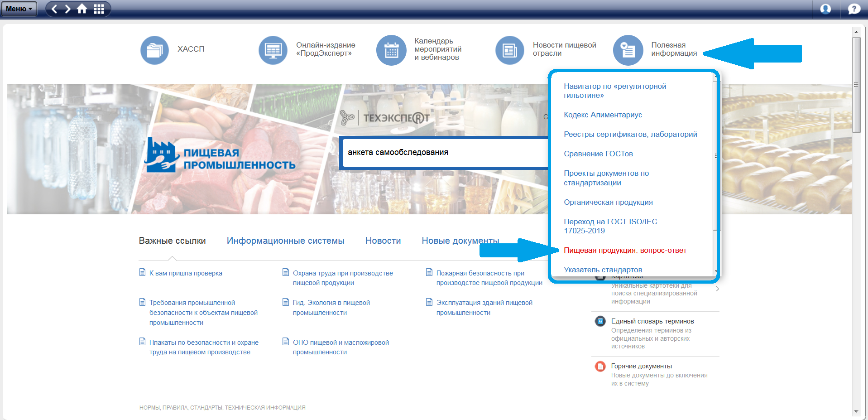Click the ПродЭксперт online edition icon
868x420 pixels.
pyautogui.click(x=273, y=50)
